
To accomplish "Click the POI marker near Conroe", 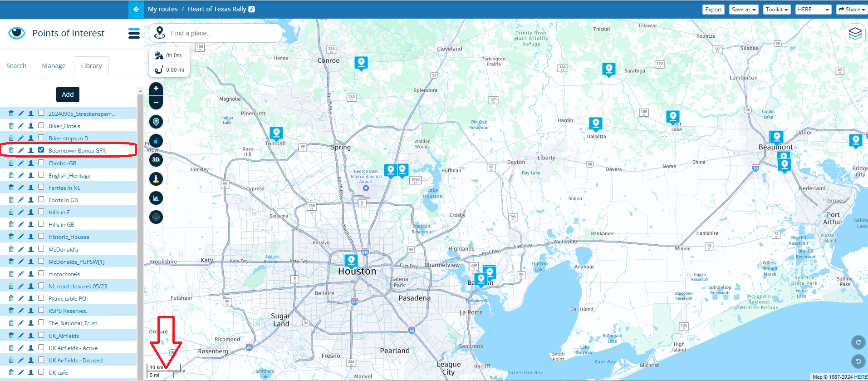I will [361, 63].
